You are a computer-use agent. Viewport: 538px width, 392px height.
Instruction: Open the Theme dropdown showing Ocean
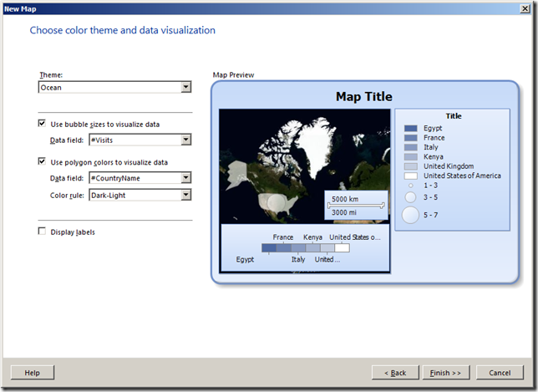(114, 87)
